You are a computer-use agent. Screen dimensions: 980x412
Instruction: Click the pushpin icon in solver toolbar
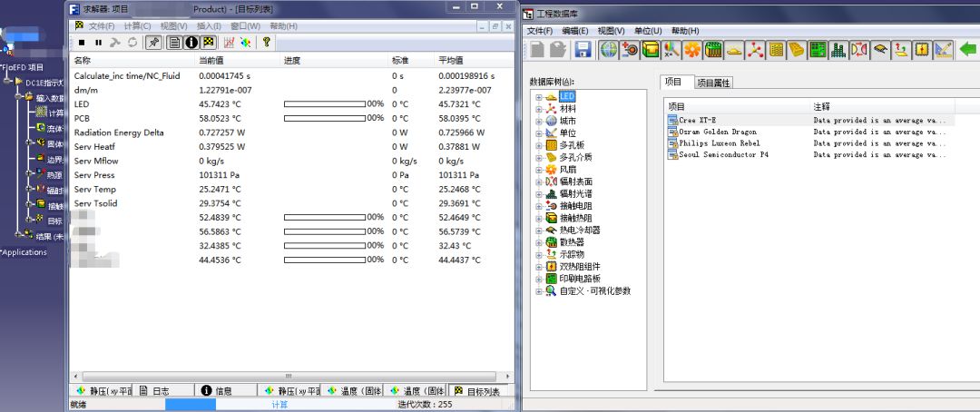point(153,42)
